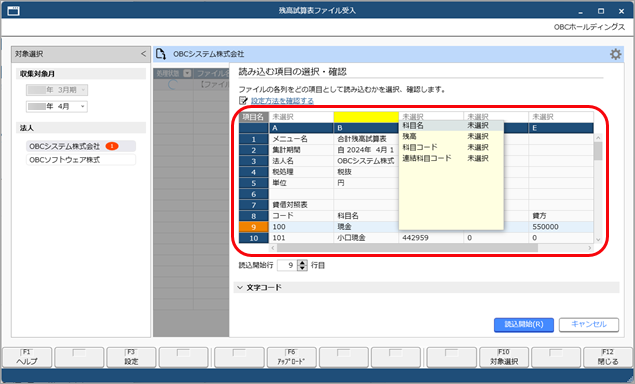The image size is (635, 384).
Task: Click cell containing 小口現金
Action: [x=366, y=238]
